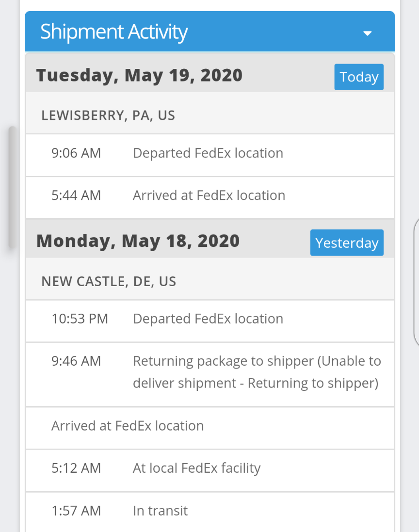This screenshot has width=419, height=532.
Task: Select the Monday, May 18, 2020 heading
Action: point(138,241)
